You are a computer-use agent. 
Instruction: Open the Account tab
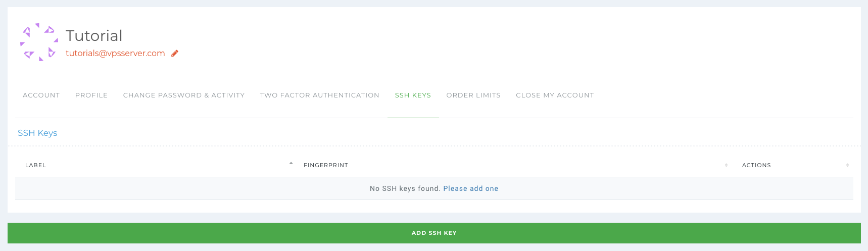click(41, 95)
